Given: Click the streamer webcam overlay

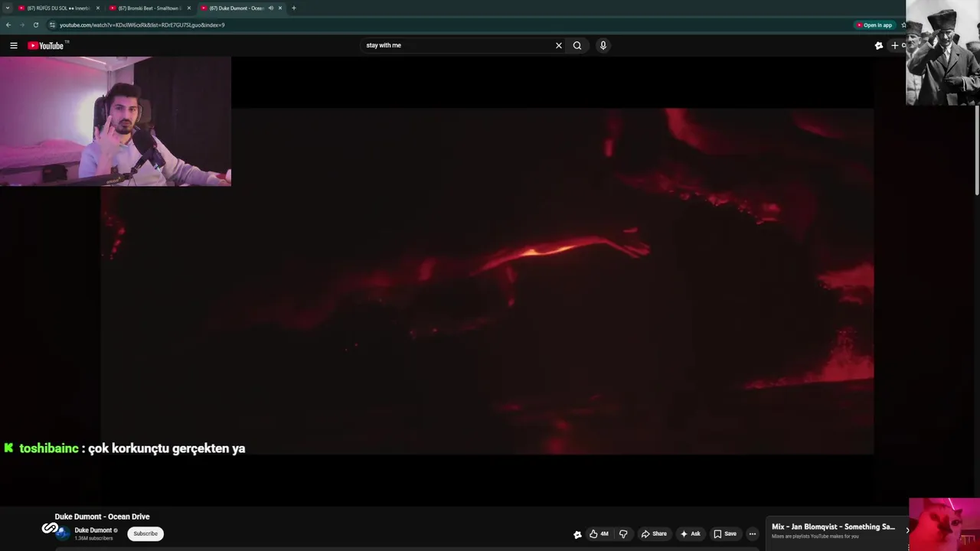Looking at the screenshot, I should 115,121.
